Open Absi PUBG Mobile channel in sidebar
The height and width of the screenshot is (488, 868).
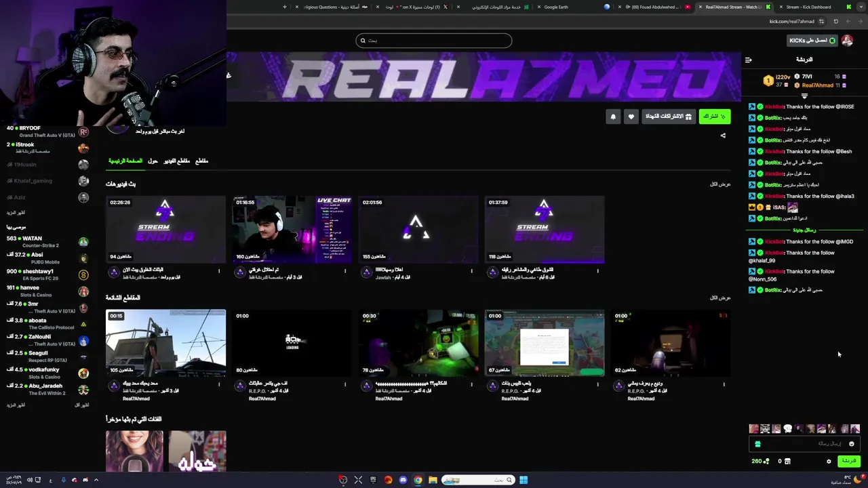click(47, 258)
